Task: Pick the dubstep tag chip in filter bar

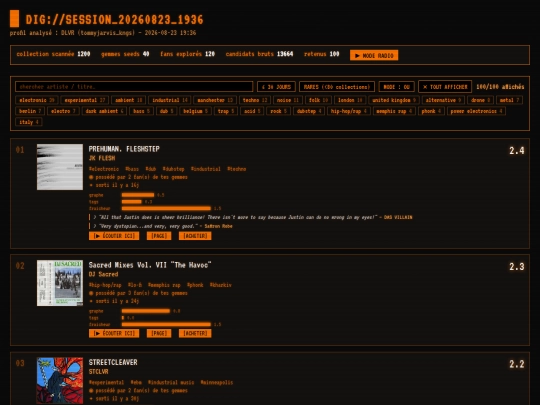Action: point(309,111)
